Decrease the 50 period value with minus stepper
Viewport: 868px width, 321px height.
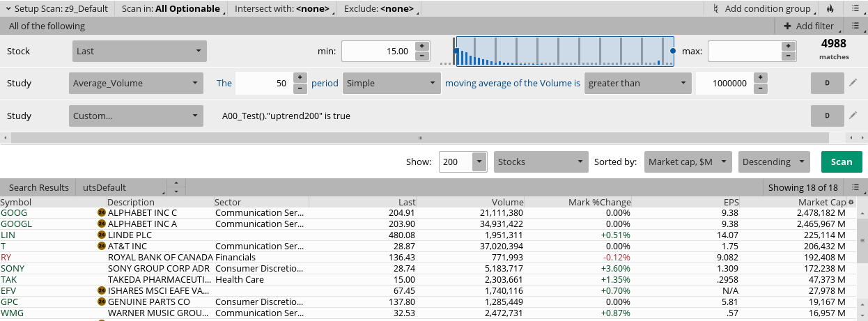click(300, 88)
